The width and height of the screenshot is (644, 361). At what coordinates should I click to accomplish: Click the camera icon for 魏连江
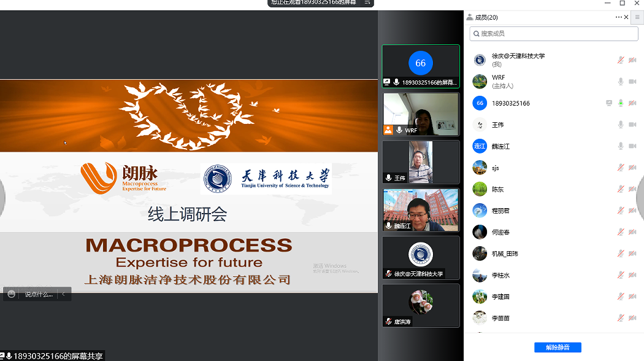coord(632,146)
